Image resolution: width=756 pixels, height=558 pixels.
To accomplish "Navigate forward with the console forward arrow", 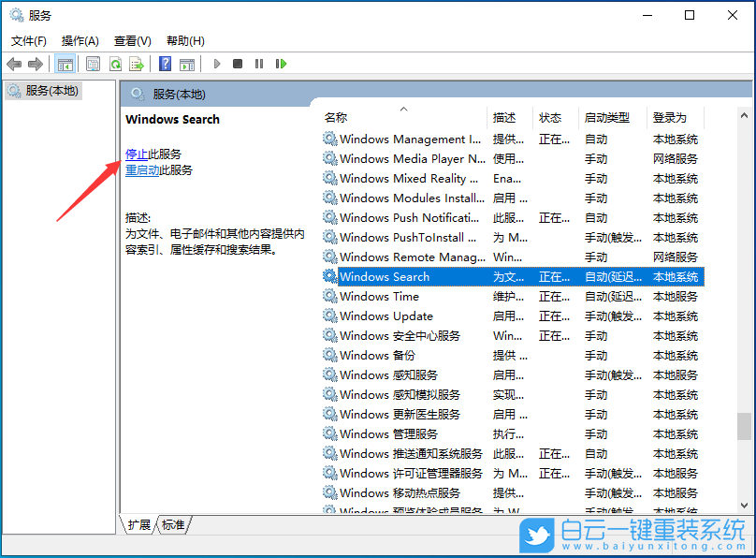I will (36, 63).
